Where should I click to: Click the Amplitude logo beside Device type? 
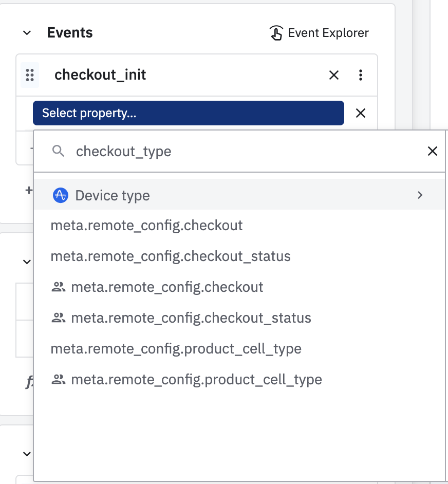[x=61, y=195]
